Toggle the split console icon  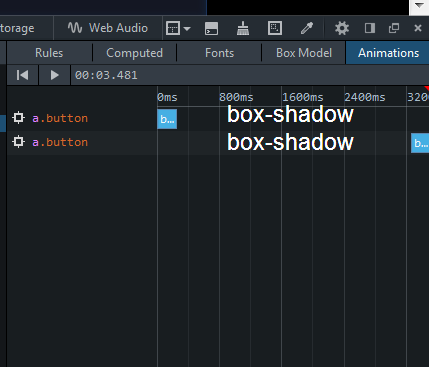click(211, 28)
